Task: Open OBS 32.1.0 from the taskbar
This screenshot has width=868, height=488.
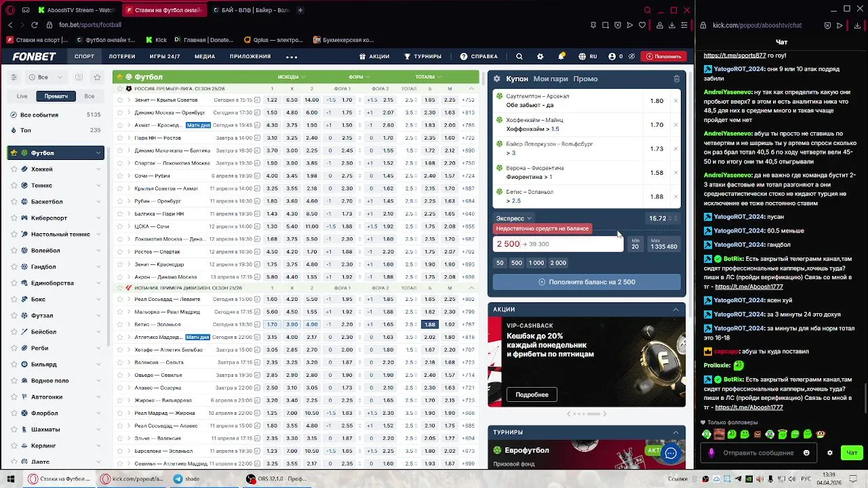Action: [277, 479]
